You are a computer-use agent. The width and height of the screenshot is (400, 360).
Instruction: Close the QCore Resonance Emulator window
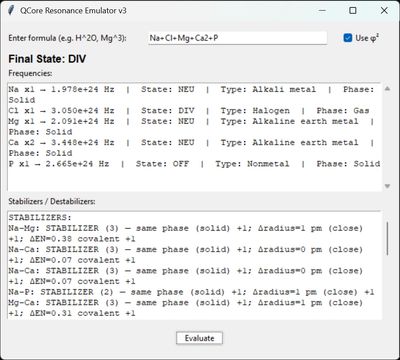pos(384,10)
